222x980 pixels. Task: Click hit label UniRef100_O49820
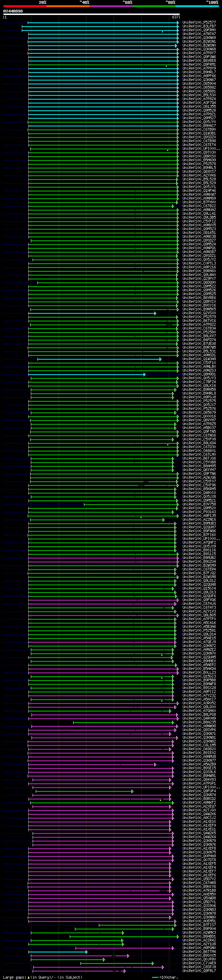[199, 749]
